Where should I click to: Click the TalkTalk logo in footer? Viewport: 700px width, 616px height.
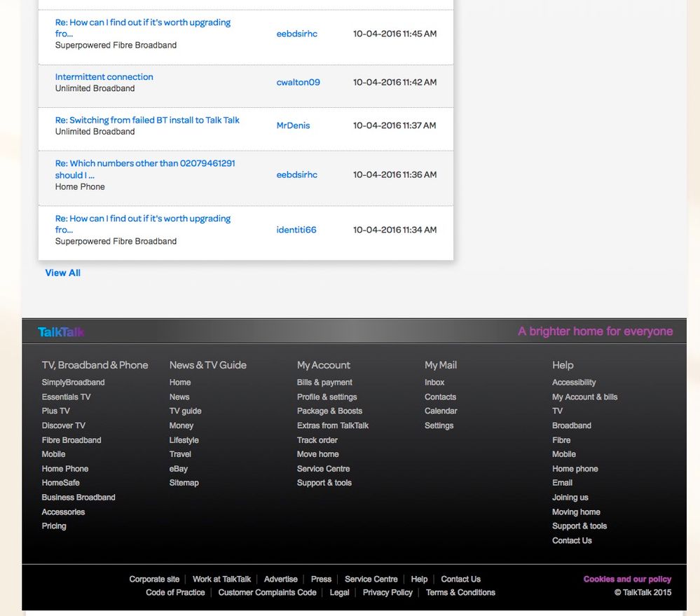[x=61, y=332]
